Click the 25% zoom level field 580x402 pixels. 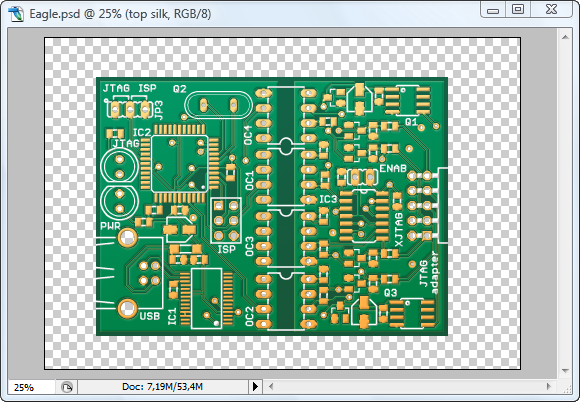tap(31, 387)
